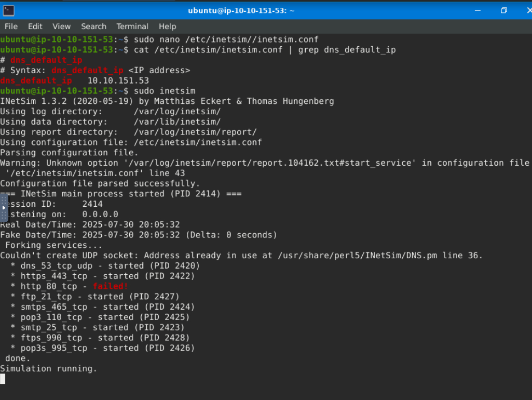532x400 pixels.
Task: Click the "line 43" text in the warning
Action: [167, 173]
